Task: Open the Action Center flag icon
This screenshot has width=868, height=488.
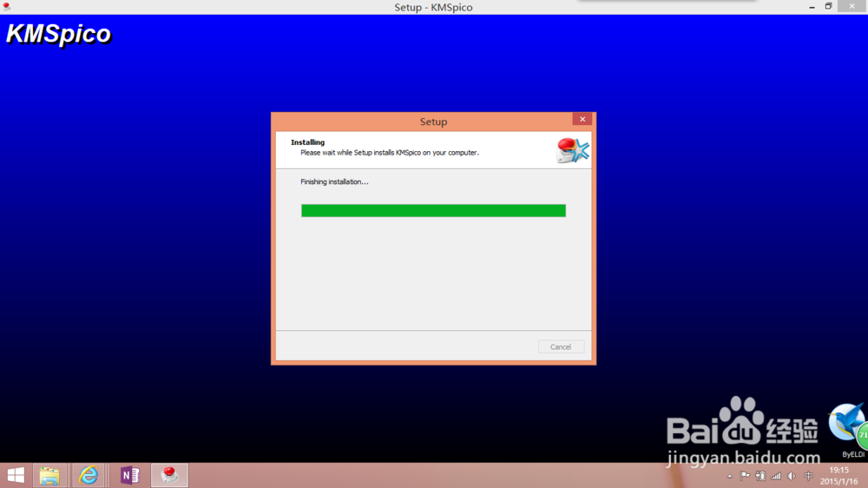Action: (x=745, y=476)
